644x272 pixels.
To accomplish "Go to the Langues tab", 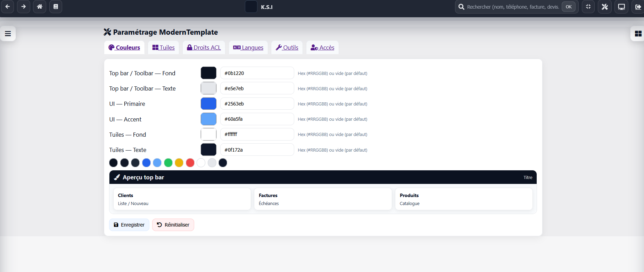I will 248,48.
